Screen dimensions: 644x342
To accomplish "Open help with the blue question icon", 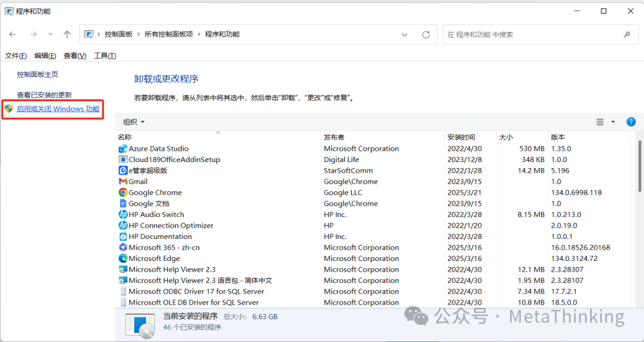I will (x=631, y=122).
